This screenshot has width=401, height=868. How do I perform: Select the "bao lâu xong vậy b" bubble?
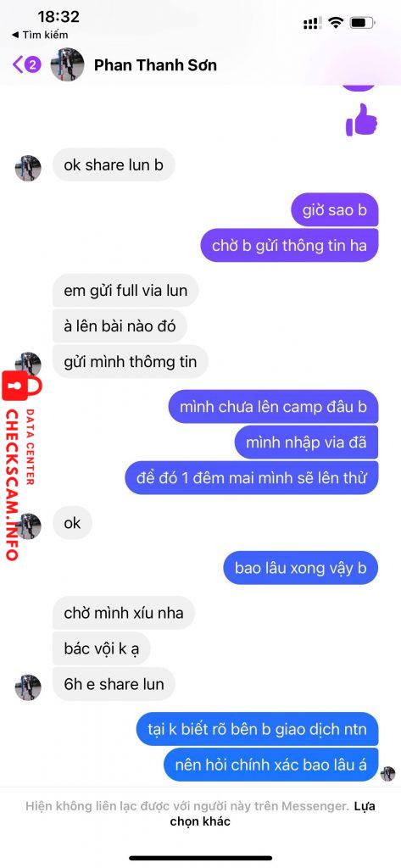301,568
